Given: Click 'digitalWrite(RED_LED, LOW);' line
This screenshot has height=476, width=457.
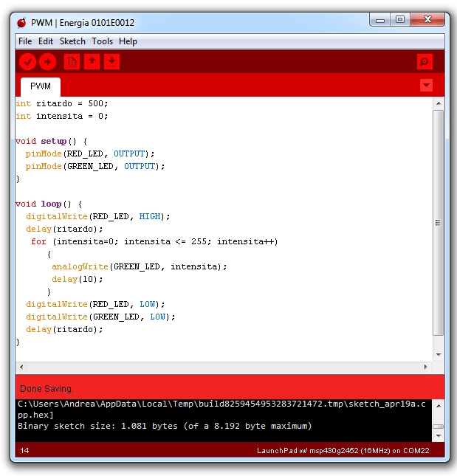Looking at the screenshot, I should tap(95, 305).
